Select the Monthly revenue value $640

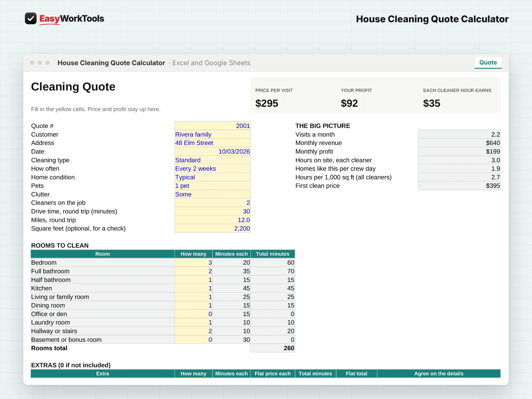tap(459, 143)
